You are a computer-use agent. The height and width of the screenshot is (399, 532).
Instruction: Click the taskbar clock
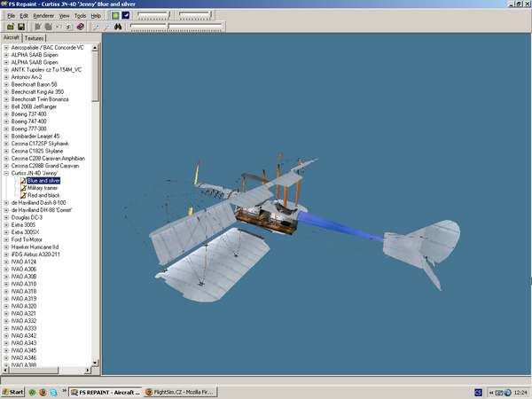(x=520, y=393)
